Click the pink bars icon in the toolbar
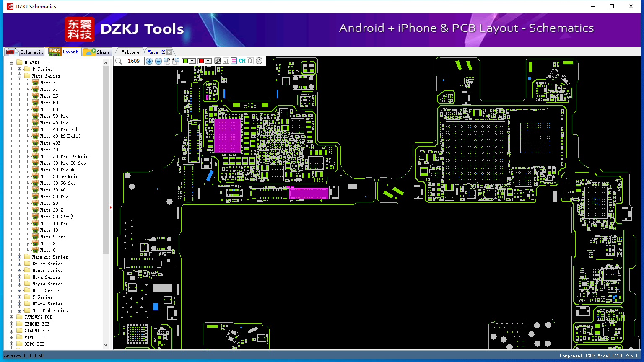 (234, 61)
